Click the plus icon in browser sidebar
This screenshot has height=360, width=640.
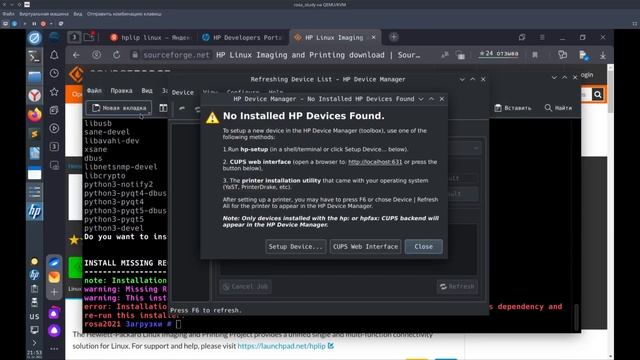[x=54, y=292]
